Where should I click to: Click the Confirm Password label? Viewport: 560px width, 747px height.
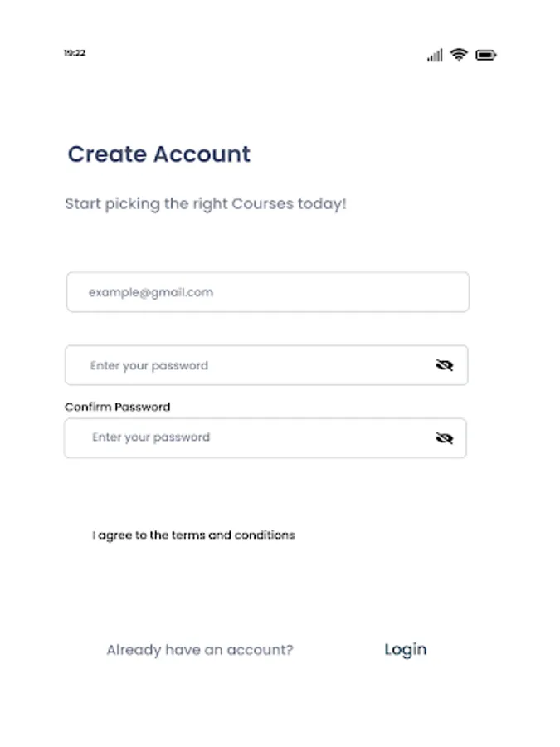[117, 407]
